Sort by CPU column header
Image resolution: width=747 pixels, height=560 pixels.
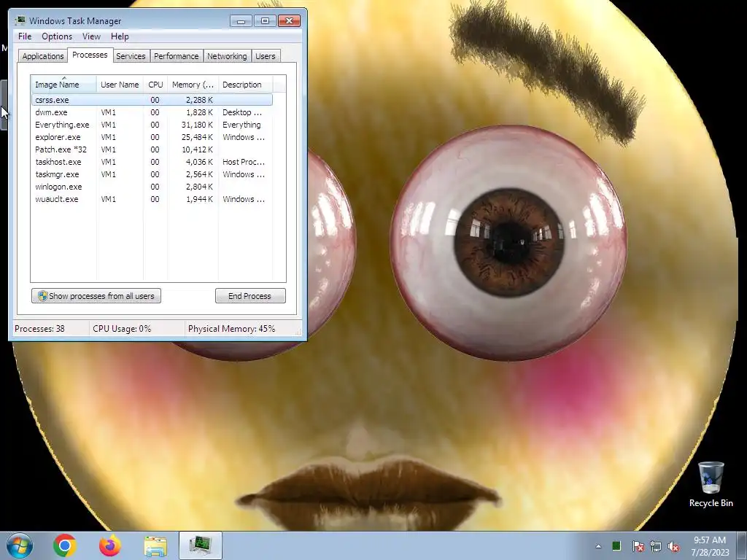pyautogui.click(x=155, y=84)
